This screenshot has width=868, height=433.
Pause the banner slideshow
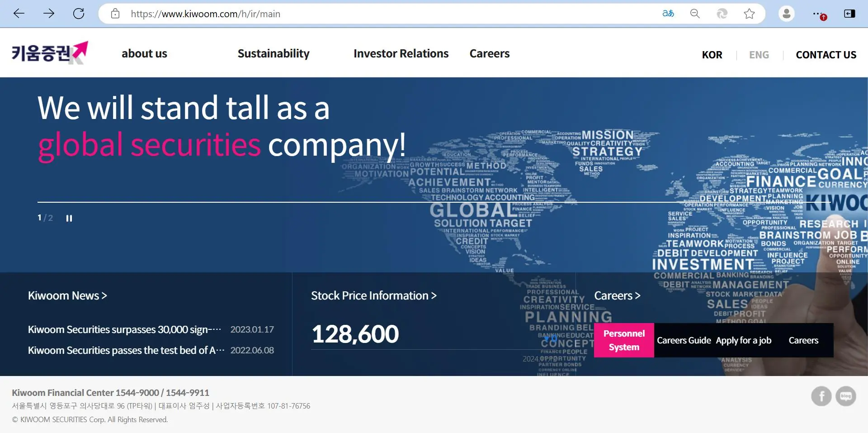[x=69, y=218]
